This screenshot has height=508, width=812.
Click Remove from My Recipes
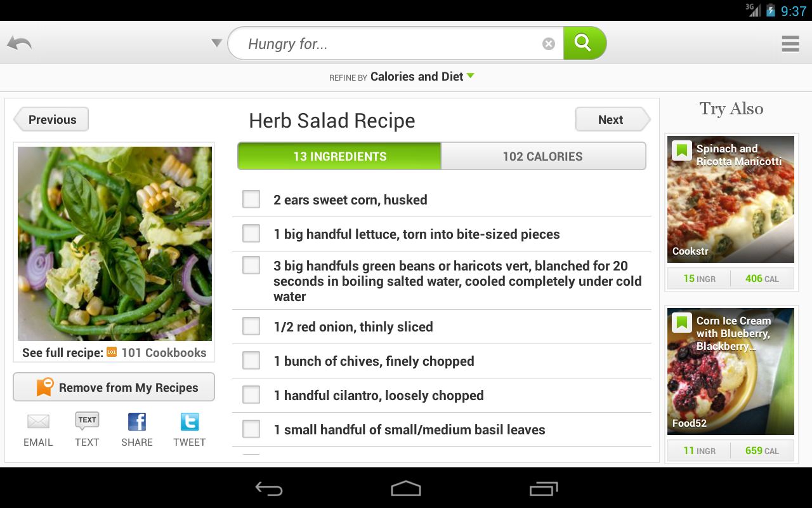pos(114,387)
